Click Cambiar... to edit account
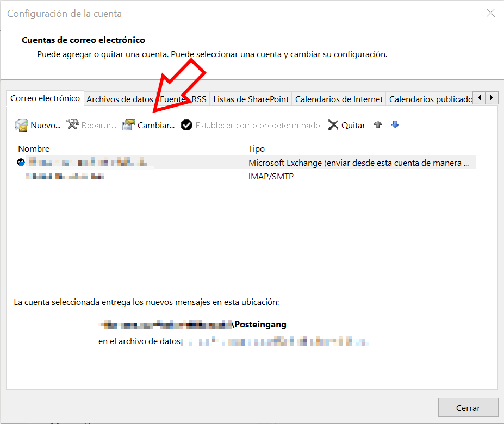Image resolution: width=504 pixels, height=424 pixels. point(156,126)
